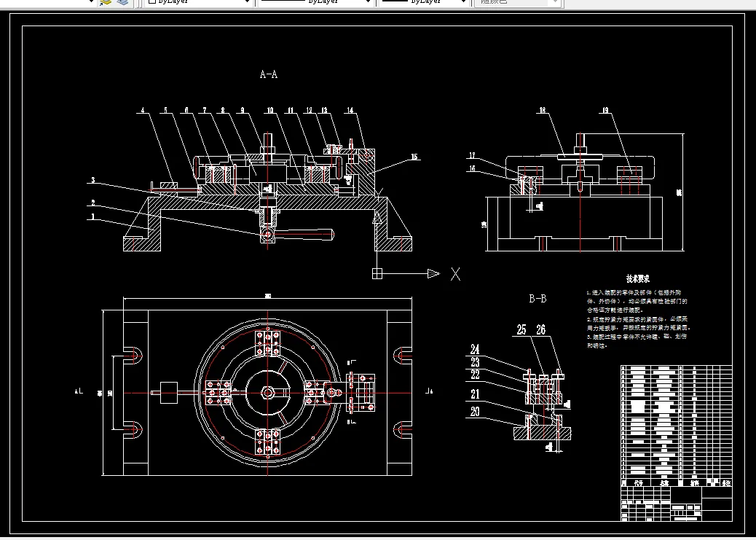The image size is (756, 540).
Task: Open the lineweight ByLayer dropdown
Action: coord(425,2)
